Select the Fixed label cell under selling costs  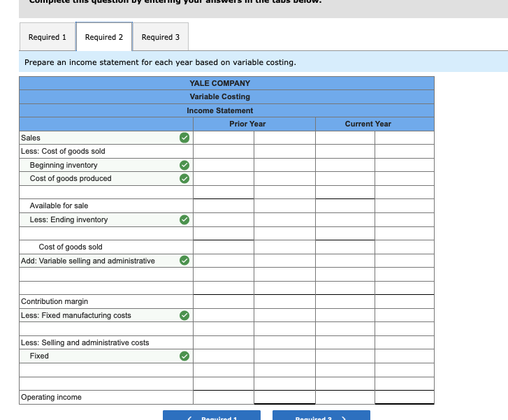click(106, 356)
